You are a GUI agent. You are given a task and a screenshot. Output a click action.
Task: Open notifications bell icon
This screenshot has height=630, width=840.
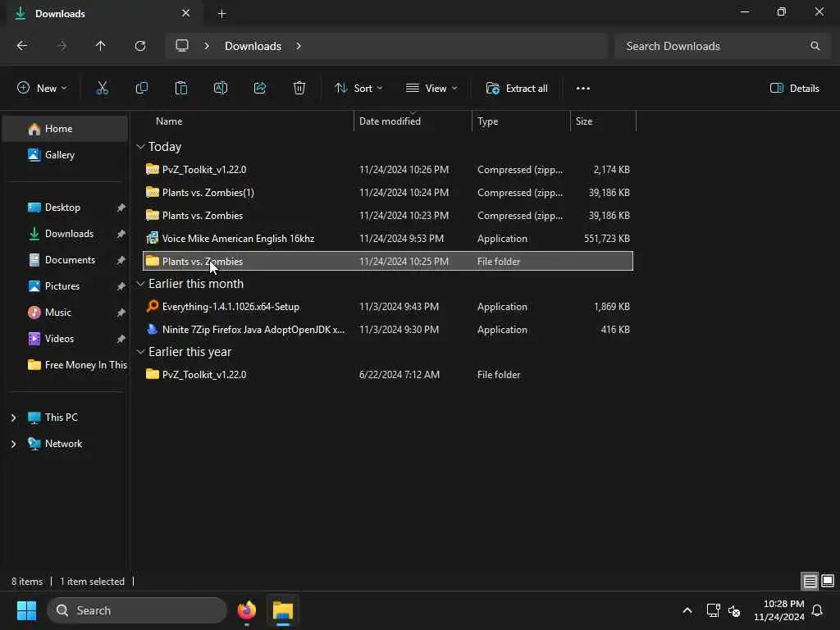click(x=817, y=610)
